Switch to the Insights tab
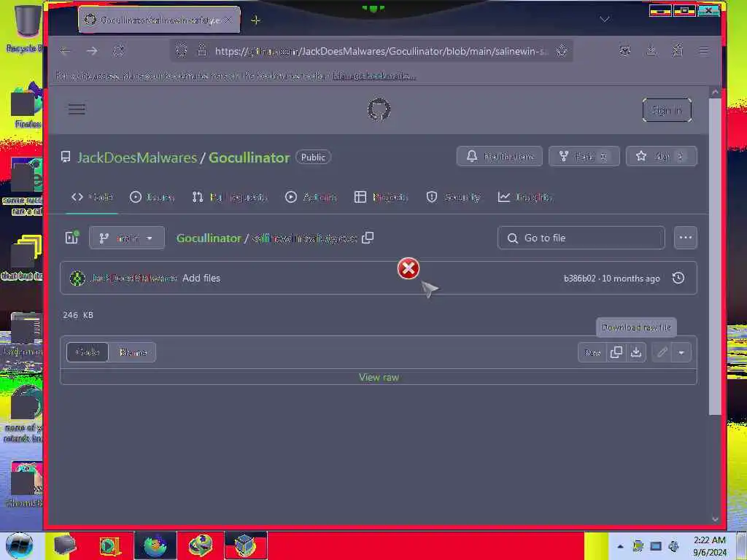This screenshot has width=747, height=560. (x=525, y=197)
